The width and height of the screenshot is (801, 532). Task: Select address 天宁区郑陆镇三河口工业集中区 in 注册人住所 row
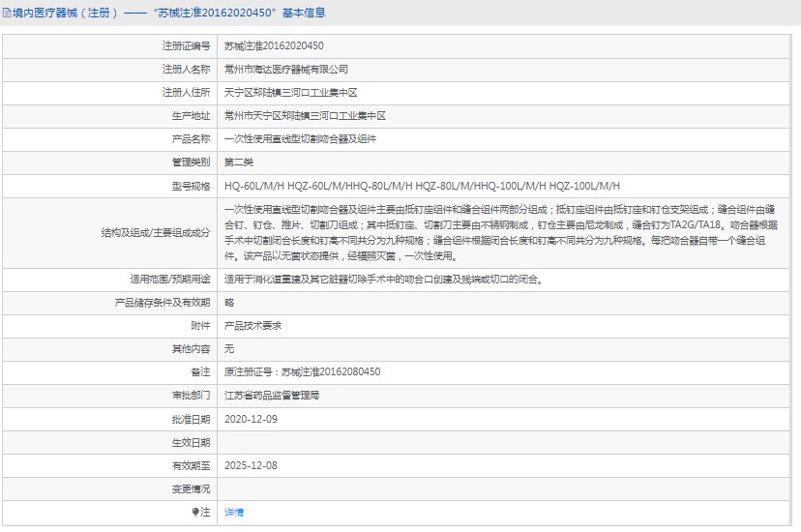pos(290,93)
